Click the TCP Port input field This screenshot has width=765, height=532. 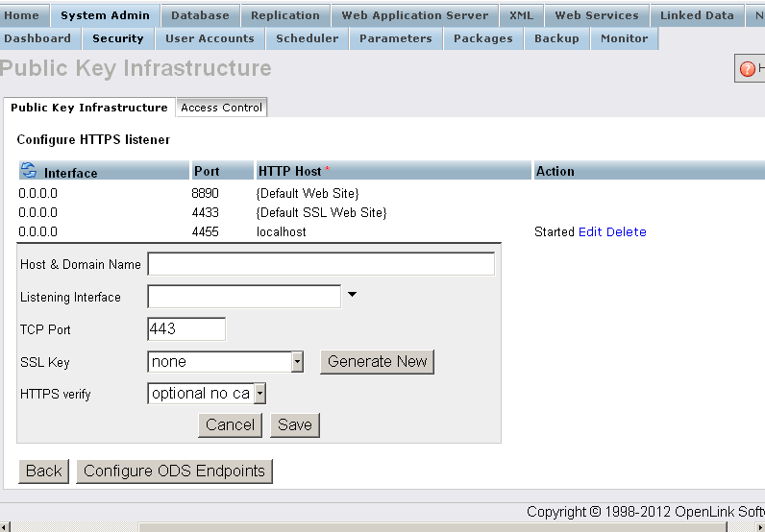tap(186, 328)
